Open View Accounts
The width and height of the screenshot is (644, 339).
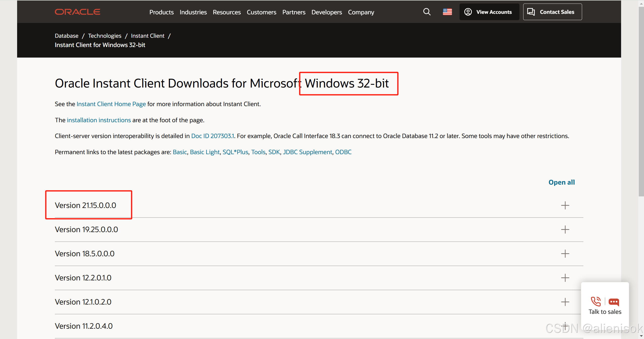(489, 12)
